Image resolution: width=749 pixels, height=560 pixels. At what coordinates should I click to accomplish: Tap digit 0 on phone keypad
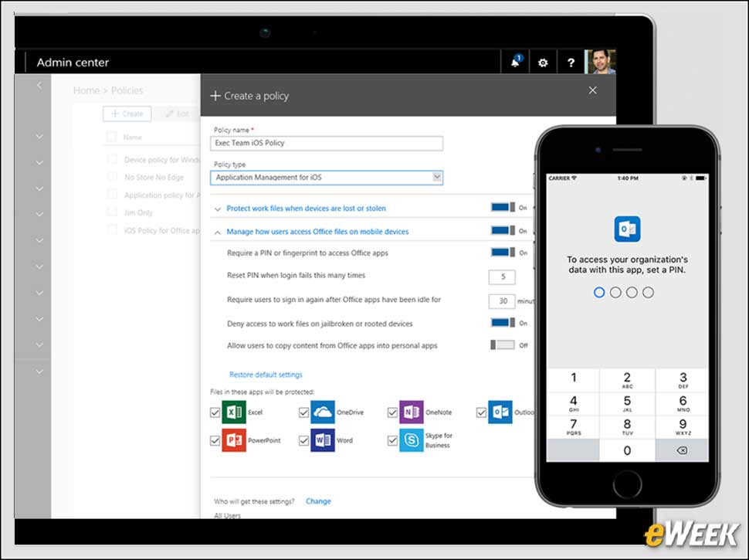[627, 450]
